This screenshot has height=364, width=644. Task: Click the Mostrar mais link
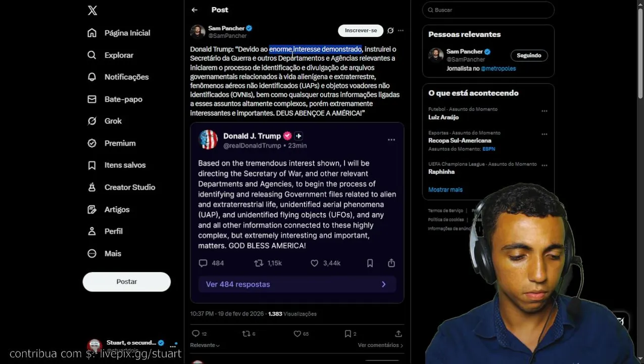[x=445, y=190]
